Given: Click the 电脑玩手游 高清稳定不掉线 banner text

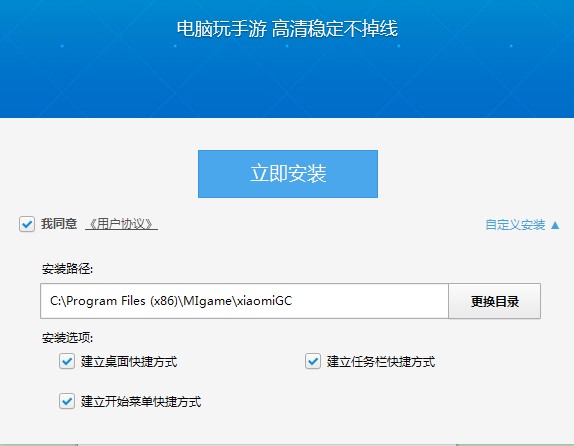Looking at the screenshot, I should tap(287, 29).
